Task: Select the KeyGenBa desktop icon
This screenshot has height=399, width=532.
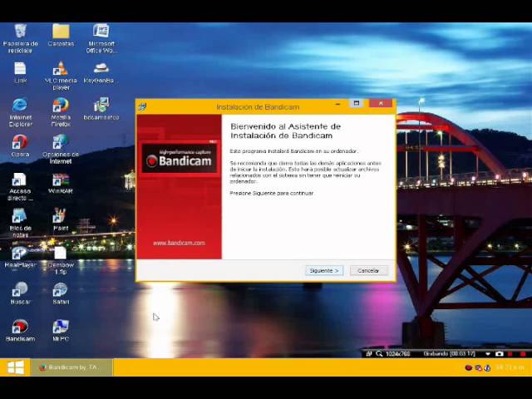Action: click(x=99, y=72)
